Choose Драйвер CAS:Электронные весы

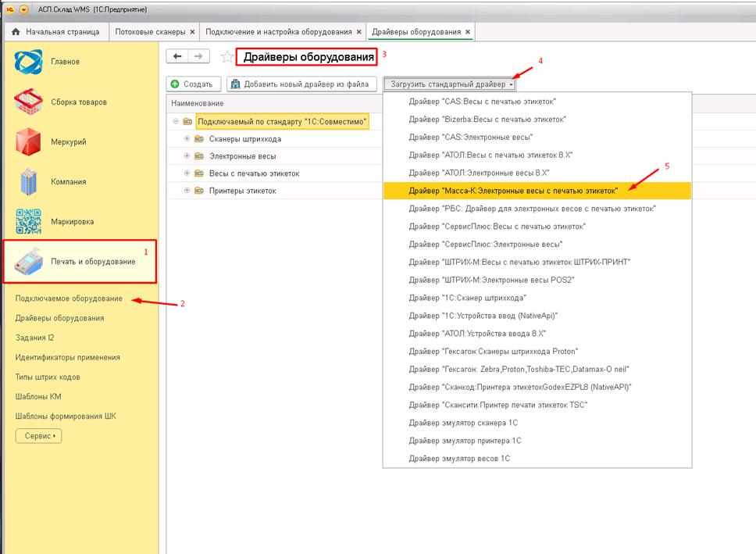(x=537, y=138)
